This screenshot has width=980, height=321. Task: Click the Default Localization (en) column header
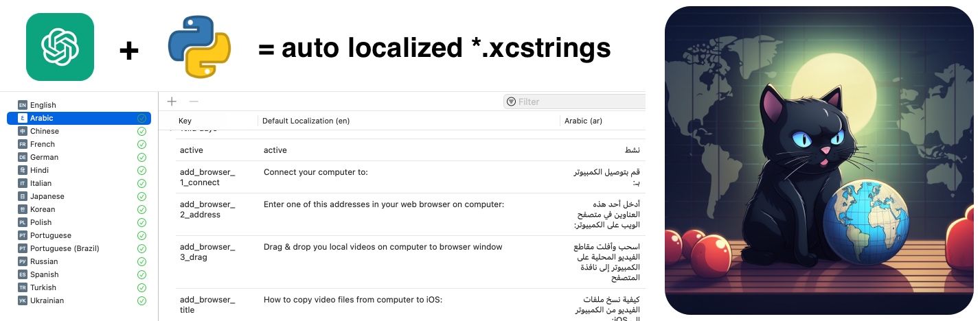click(306, 121)
